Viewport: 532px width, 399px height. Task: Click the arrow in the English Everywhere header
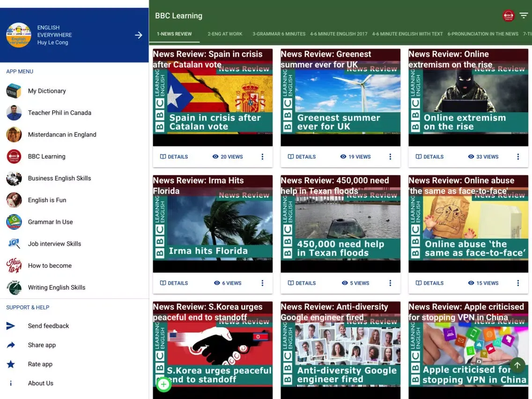tap(139, 35)
